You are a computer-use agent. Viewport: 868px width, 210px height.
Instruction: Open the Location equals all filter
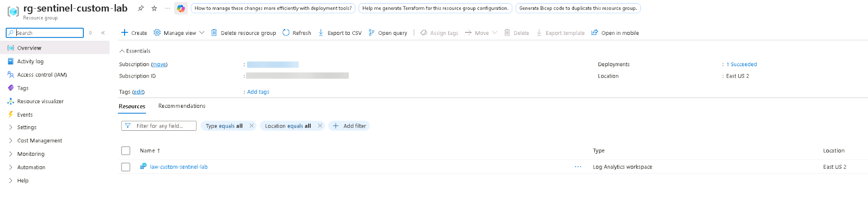pyautogui.click(x=288, y=126)
